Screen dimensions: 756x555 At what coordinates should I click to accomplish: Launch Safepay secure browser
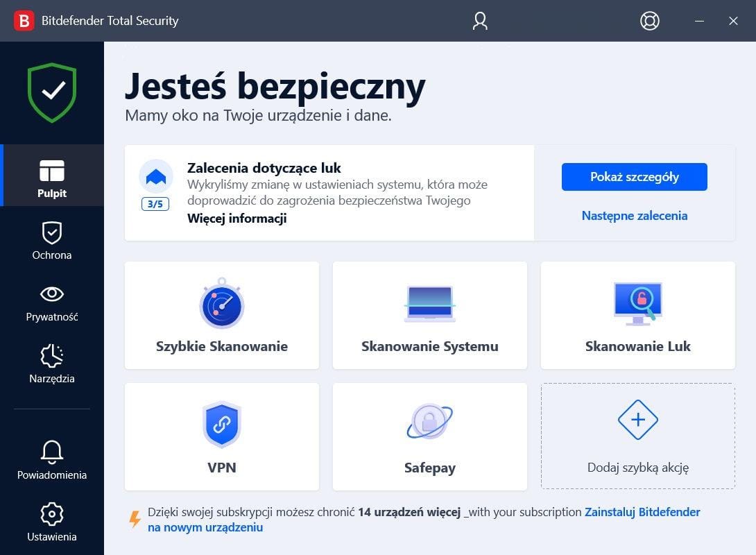click(x=429, y=436)
